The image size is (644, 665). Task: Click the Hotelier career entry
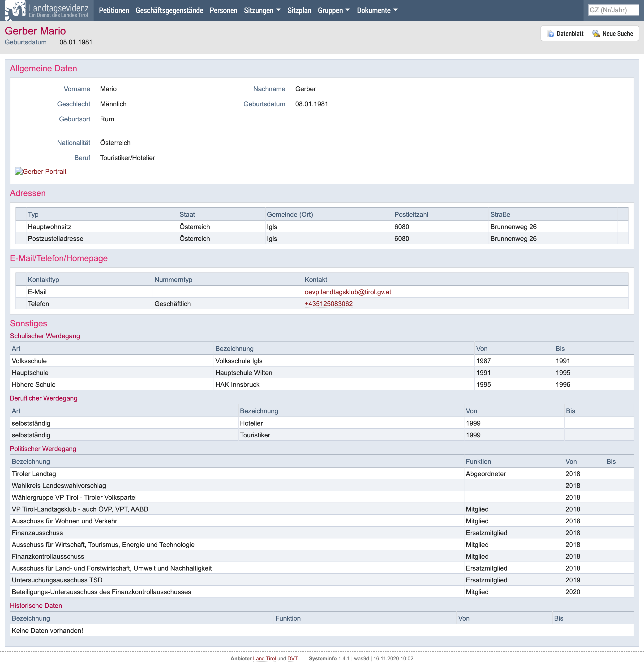click(x=251, y=423)
